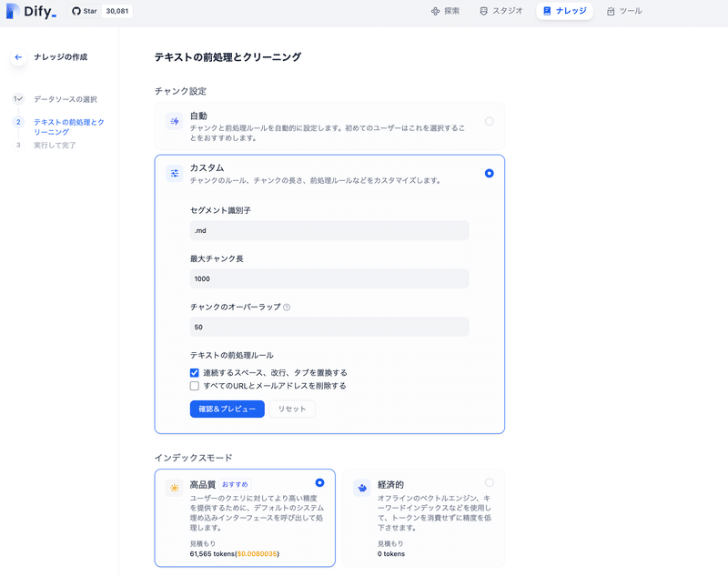Click the 自動 magic-wand icon

[x=173, y=119]
